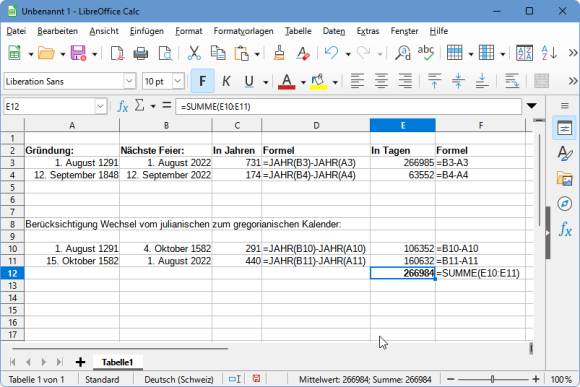The image size is (580, 387).
Task: Click the formula equals sign icon
Action: click(x=167, y=106)
